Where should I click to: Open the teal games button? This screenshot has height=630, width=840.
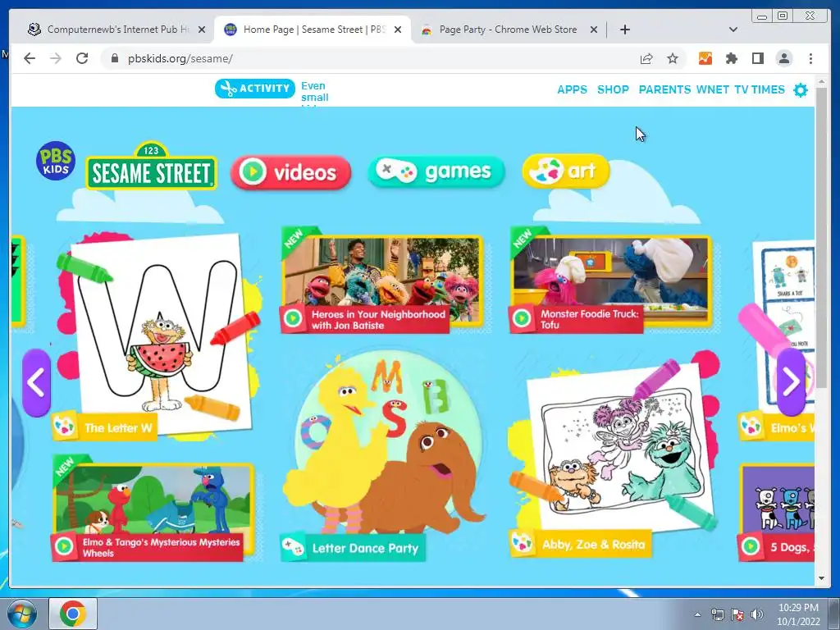436,171
